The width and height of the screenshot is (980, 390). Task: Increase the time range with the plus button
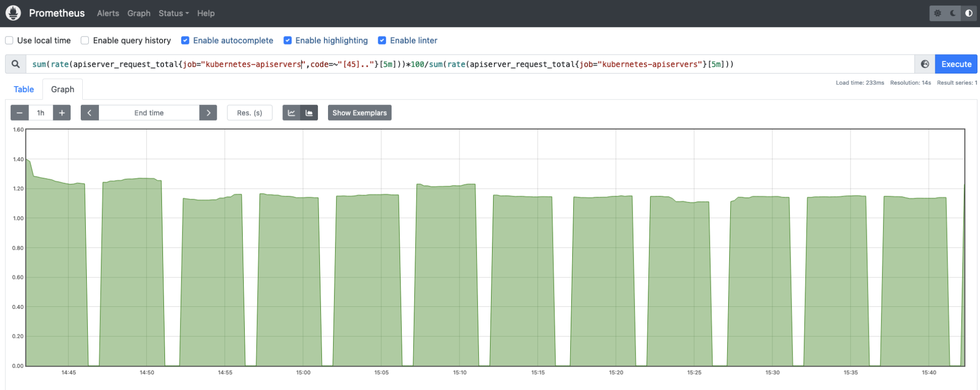tap(62, 113)
